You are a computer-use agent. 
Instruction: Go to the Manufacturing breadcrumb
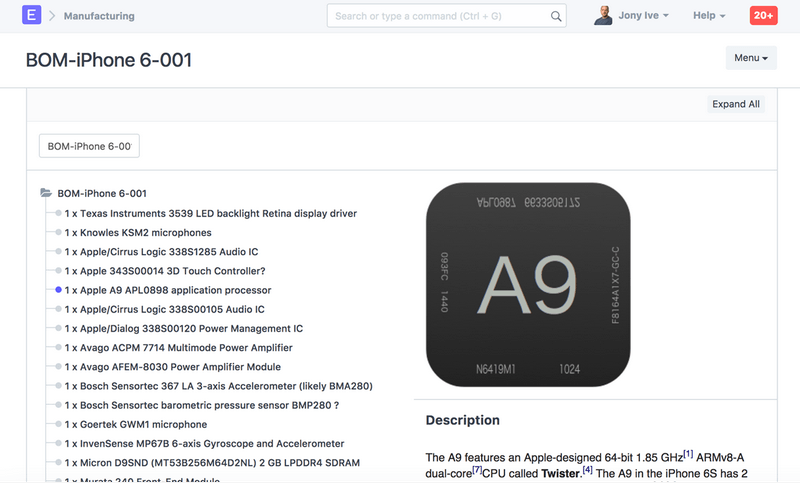click(x=100, y=16)
